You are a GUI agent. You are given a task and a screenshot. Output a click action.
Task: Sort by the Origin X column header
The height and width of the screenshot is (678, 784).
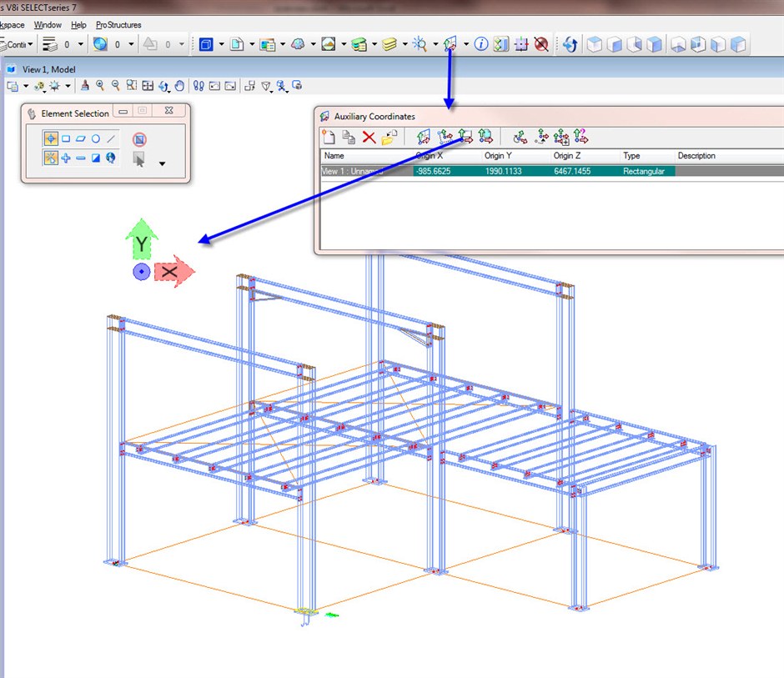[430, 156]
